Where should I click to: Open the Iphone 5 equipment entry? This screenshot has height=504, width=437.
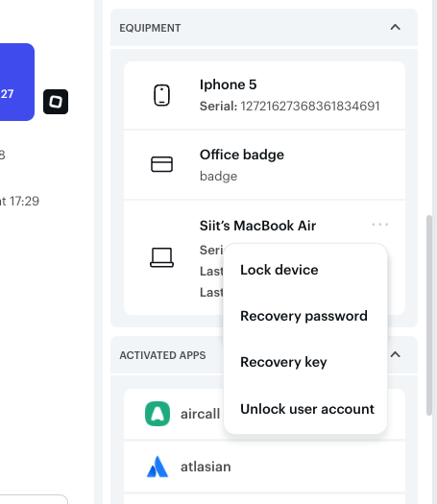tap(264, 95)
